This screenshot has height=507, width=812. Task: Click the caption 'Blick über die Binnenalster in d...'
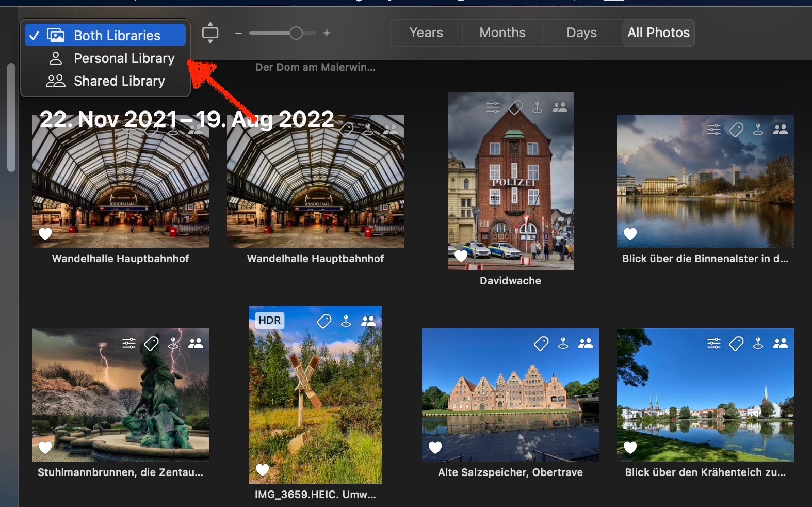(x=705, y=259)
